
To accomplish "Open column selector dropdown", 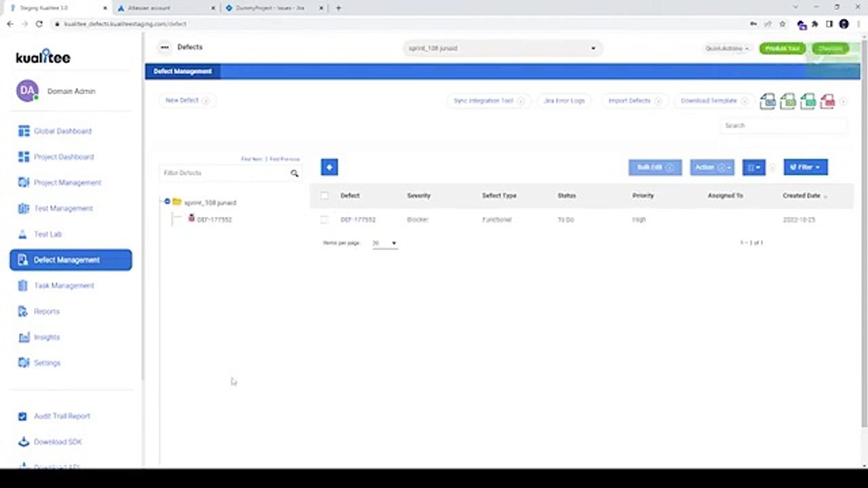I will point(753,167).
